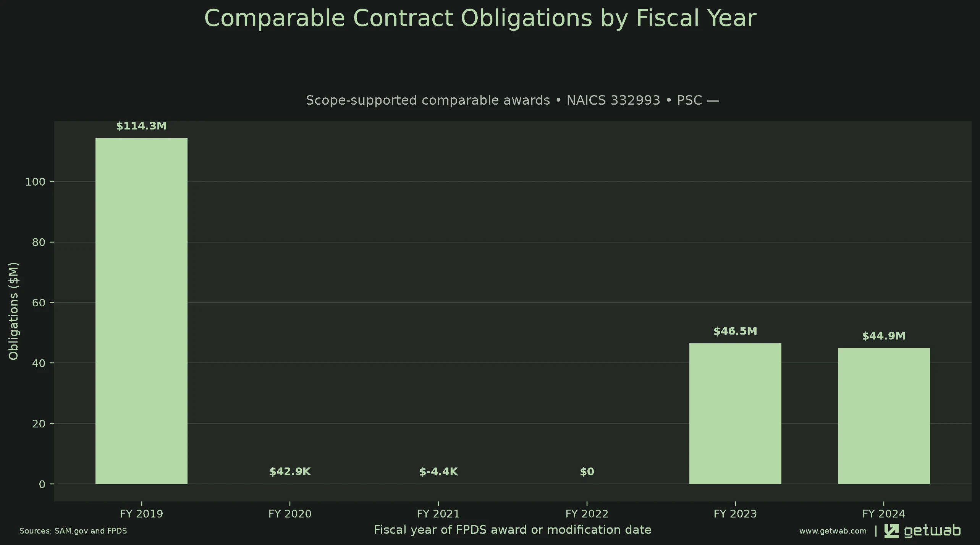This screenshot has width=980, height=545.
Task: Click the chart title text
Action: 480,18
